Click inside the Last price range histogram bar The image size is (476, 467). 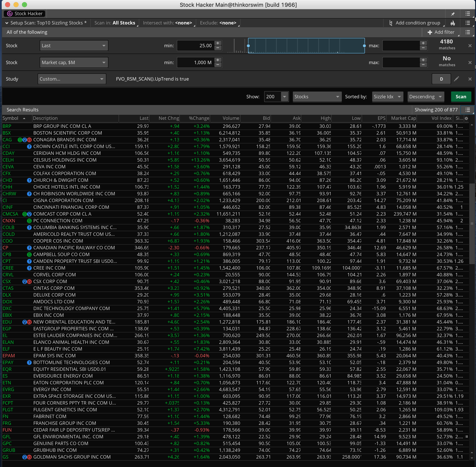306,46
